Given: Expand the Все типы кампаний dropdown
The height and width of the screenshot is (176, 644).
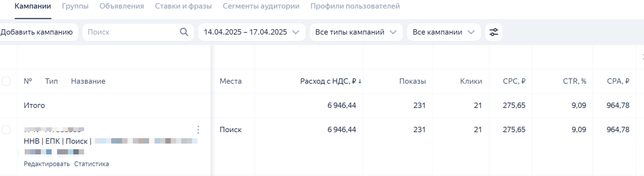Looking at the screenshot, I should coord(356,32).
